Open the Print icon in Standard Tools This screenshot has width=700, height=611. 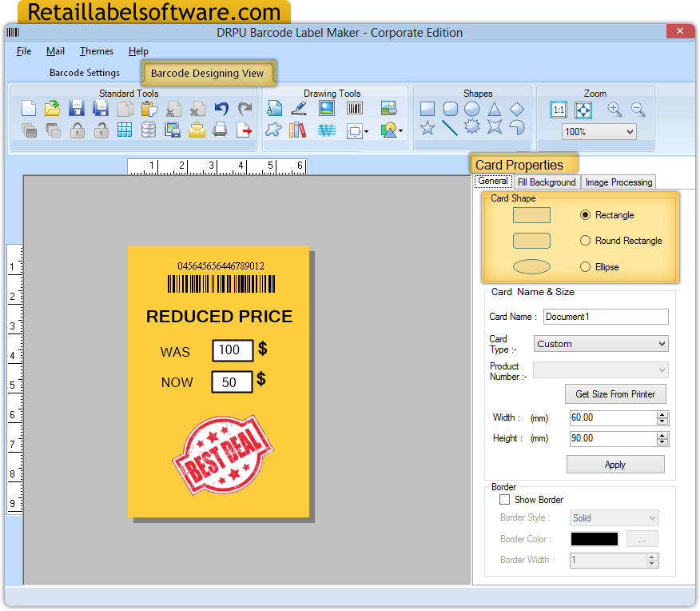[x=218, y=130]
